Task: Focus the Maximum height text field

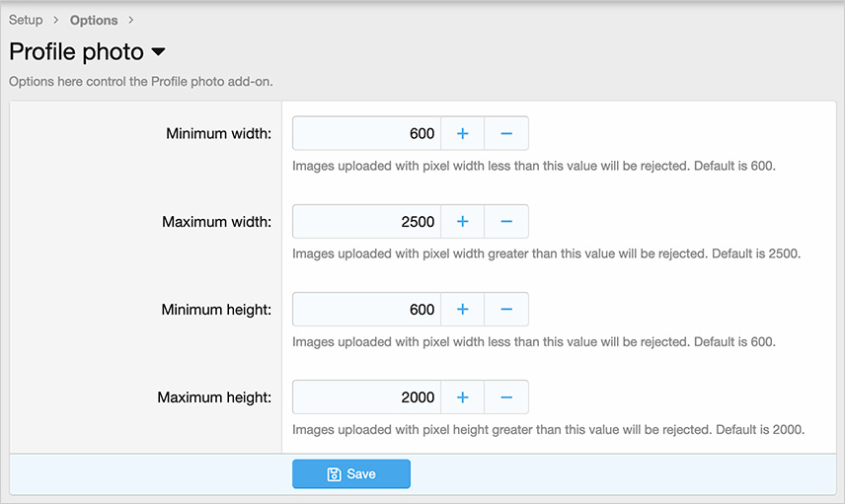Action: tap(366, 397)
